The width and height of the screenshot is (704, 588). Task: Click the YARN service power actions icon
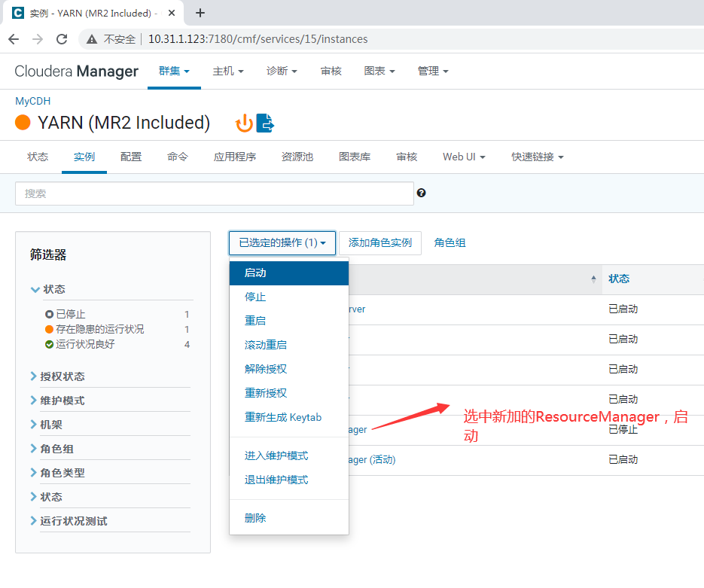(x=244, y=123)
